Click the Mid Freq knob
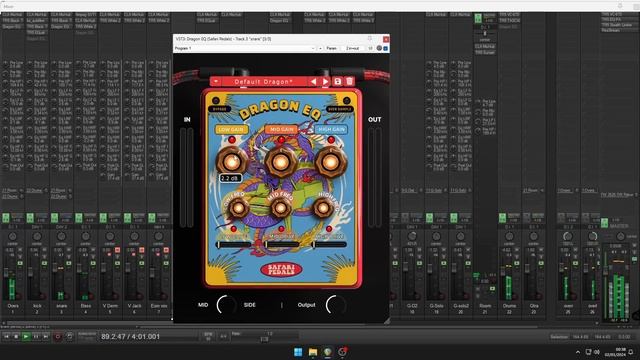The image size is (640, 360). (x=281, y=208)
